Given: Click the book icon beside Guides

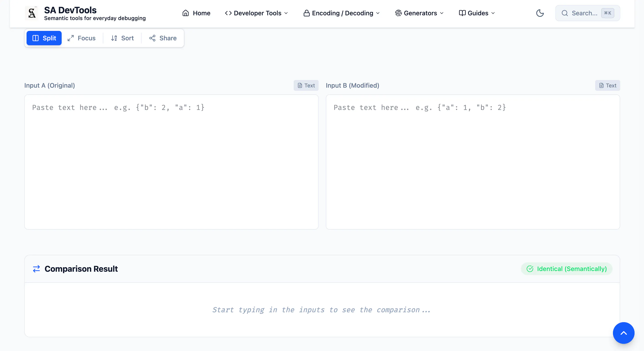Looking at the screenshot, I should click(x=462, y=13).
